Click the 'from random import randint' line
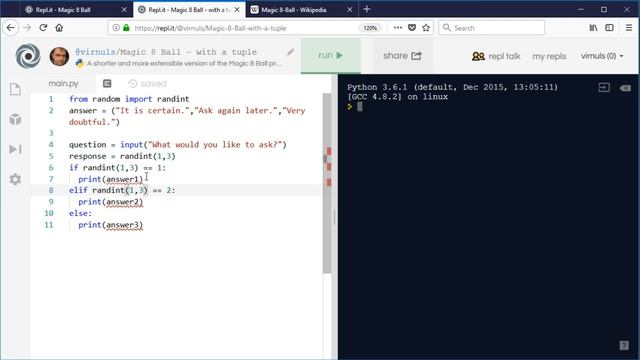This screenshot has height=360, width=640. coord(129,99)
